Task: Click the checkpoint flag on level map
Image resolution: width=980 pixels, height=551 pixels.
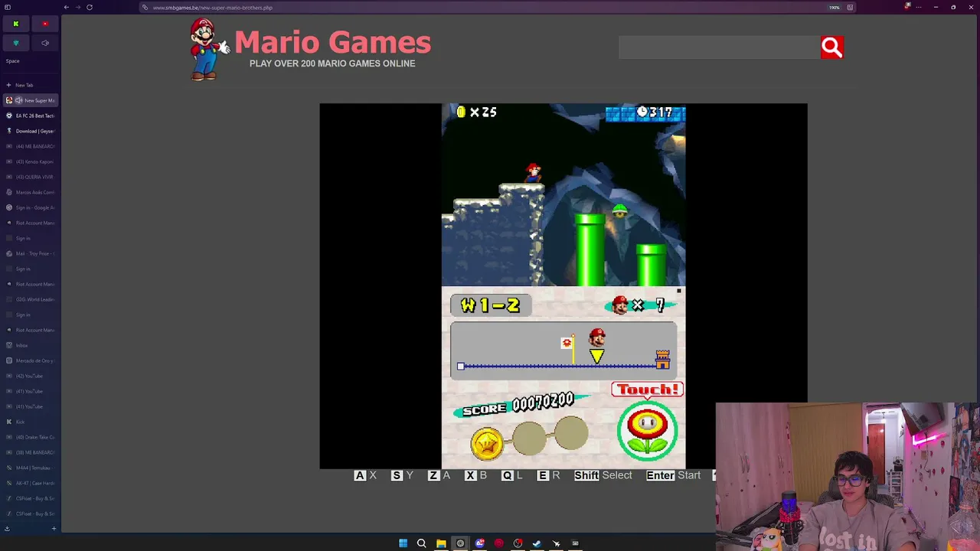Action: [x=568, y=350]
